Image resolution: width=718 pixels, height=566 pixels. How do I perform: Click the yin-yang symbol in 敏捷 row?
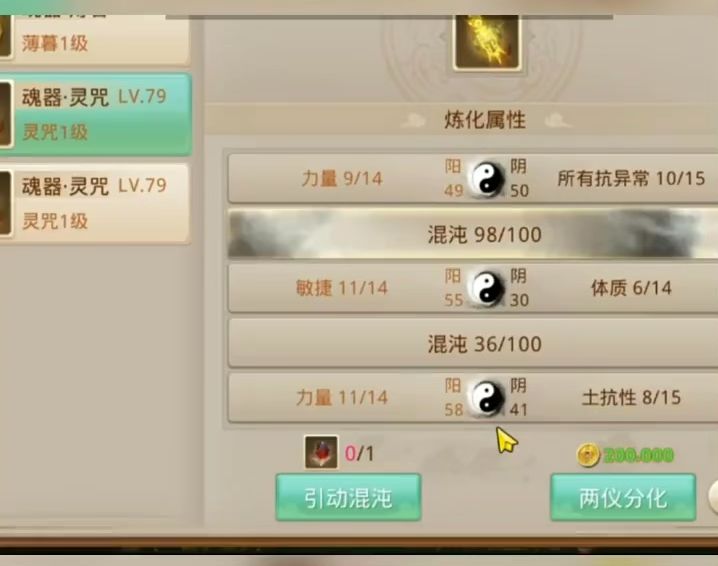coord(486,288)
